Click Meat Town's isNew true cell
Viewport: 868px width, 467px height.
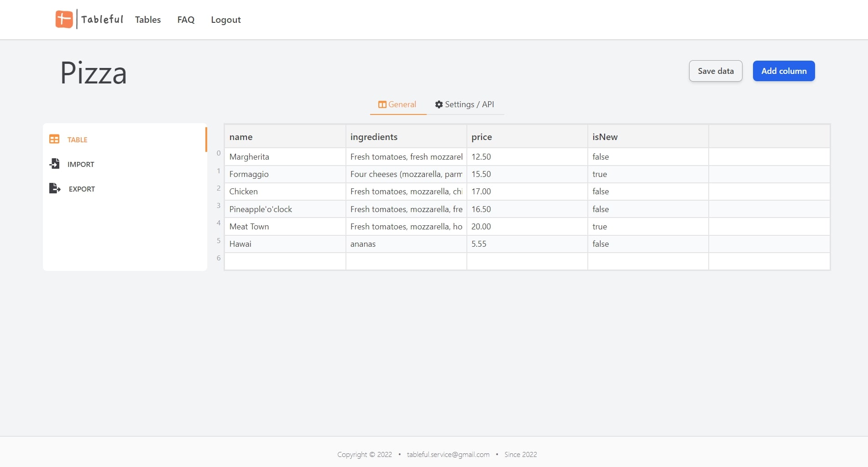click(648, 227)
